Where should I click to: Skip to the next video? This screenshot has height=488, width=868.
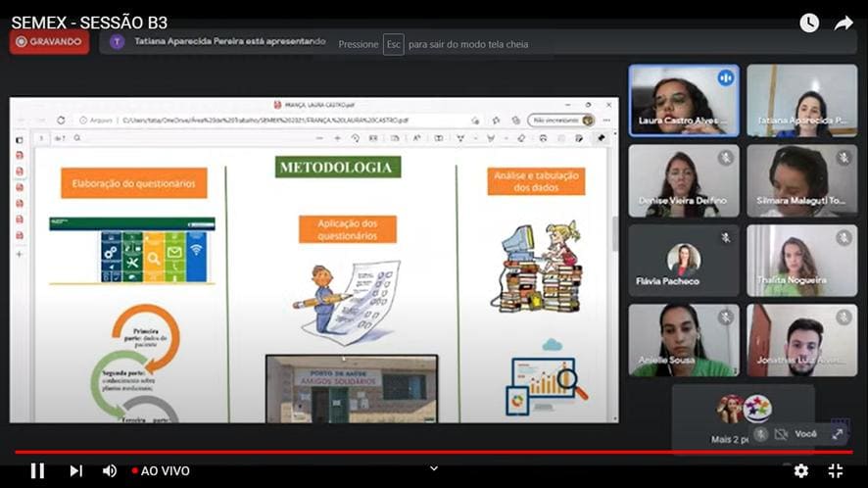coord(75,470)
